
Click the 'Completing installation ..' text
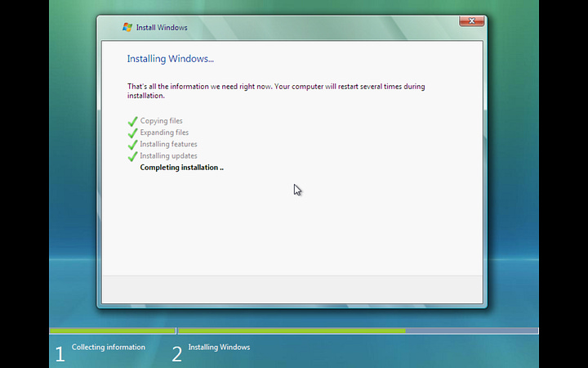(x=181, y=168)
